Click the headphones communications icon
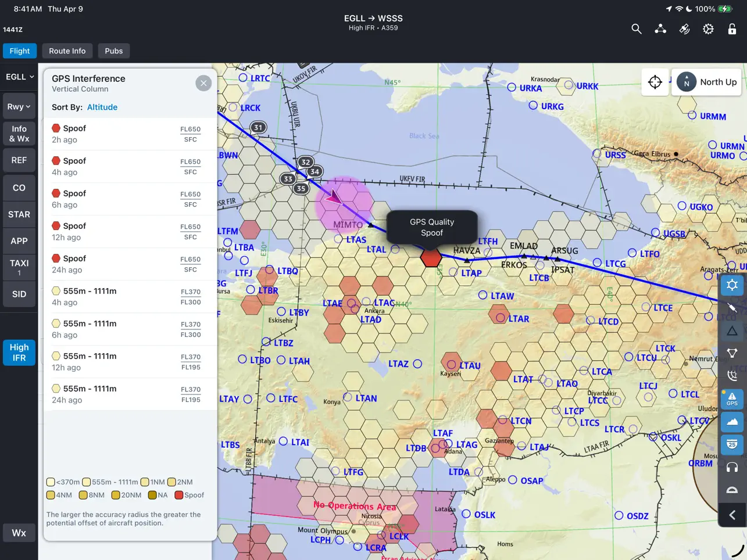 (732, 467)
